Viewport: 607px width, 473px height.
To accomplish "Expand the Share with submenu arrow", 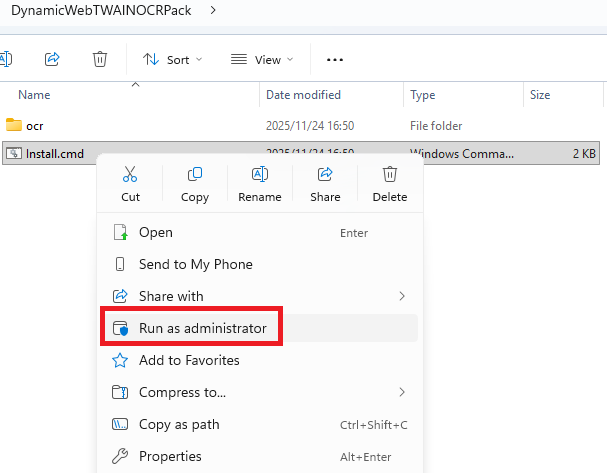I will coord(402,296).
